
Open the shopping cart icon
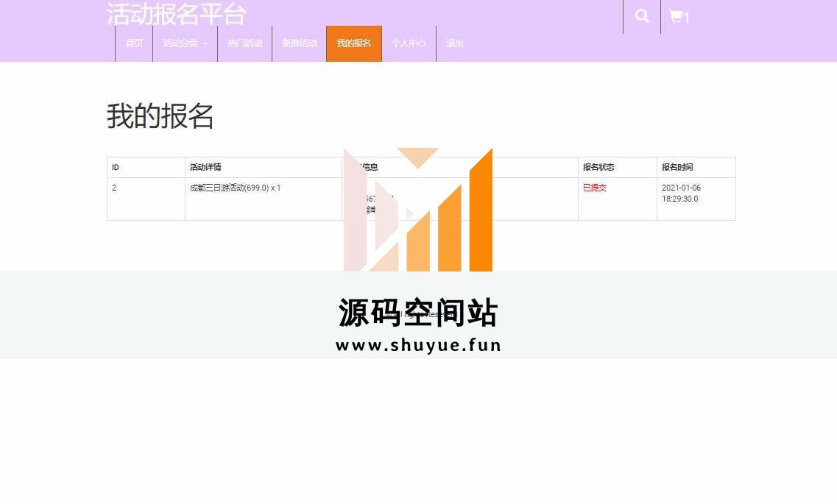[679, 17]
